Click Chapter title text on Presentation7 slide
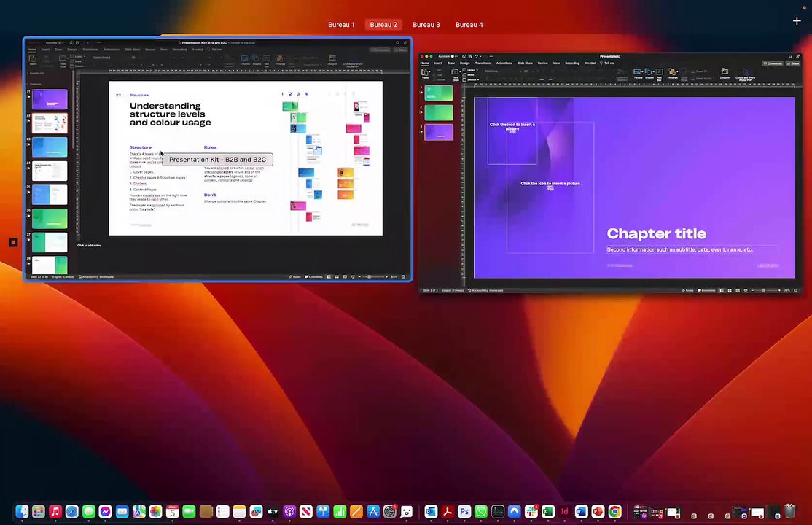 click(656, 234)
